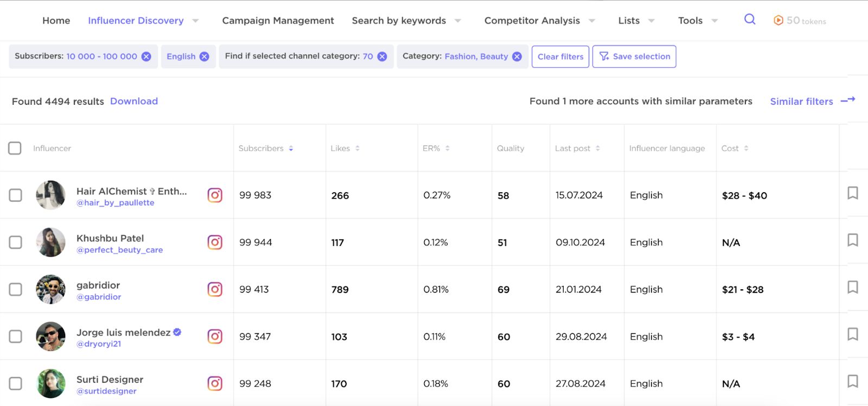Open Instagram icon for perfect_beuty_care
The width and height of the screenshot is (868, 406).
click(215, 242)
